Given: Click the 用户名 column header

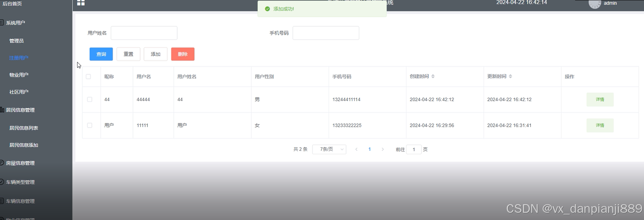Looking at the screenshot, I should pos(144,76).
